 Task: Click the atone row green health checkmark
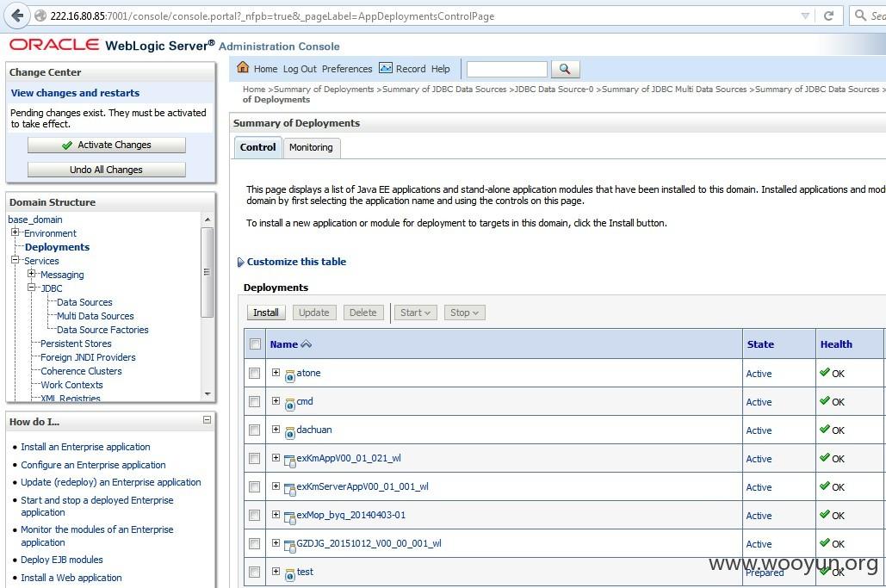pos(824,372)
